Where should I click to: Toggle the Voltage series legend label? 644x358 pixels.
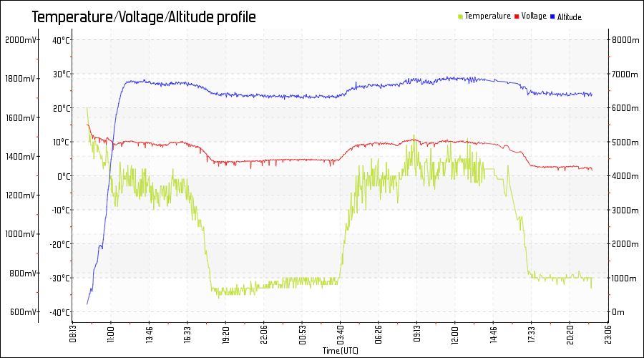click(x=534, y=16)
